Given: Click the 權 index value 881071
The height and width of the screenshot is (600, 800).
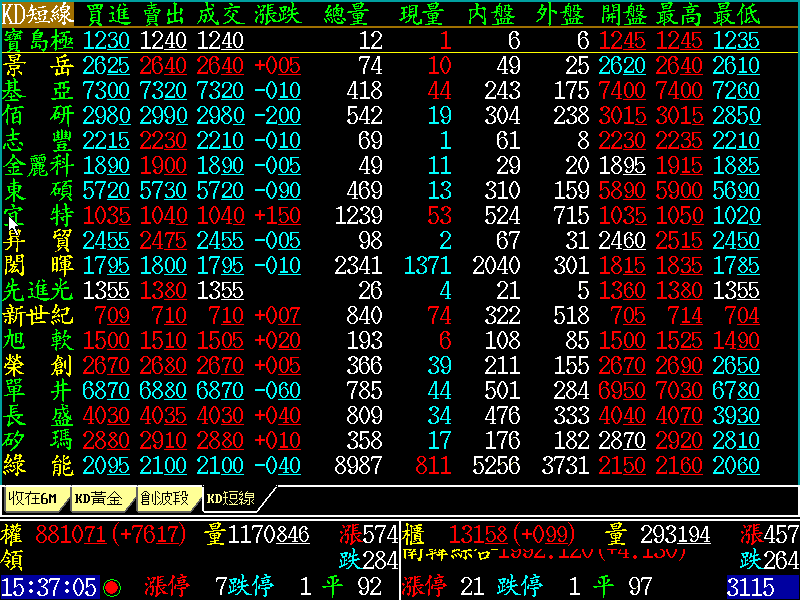Looking at the screenshot, I should click(70, 534).
